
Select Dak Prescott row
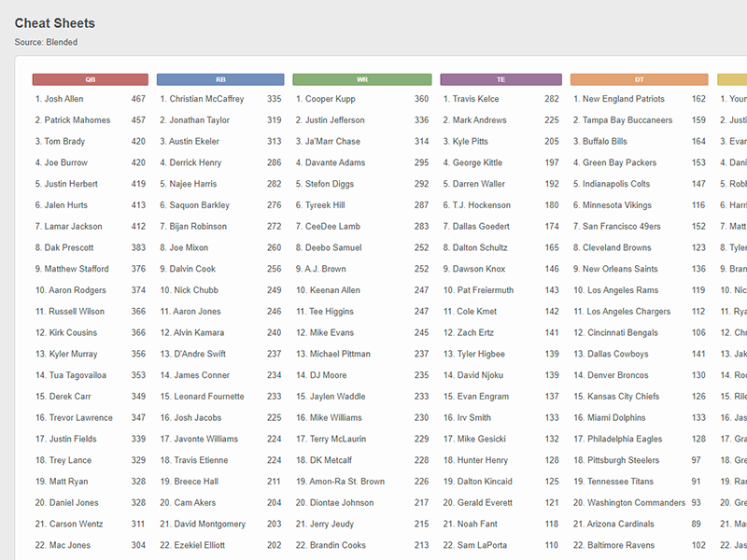coord(90,247)
